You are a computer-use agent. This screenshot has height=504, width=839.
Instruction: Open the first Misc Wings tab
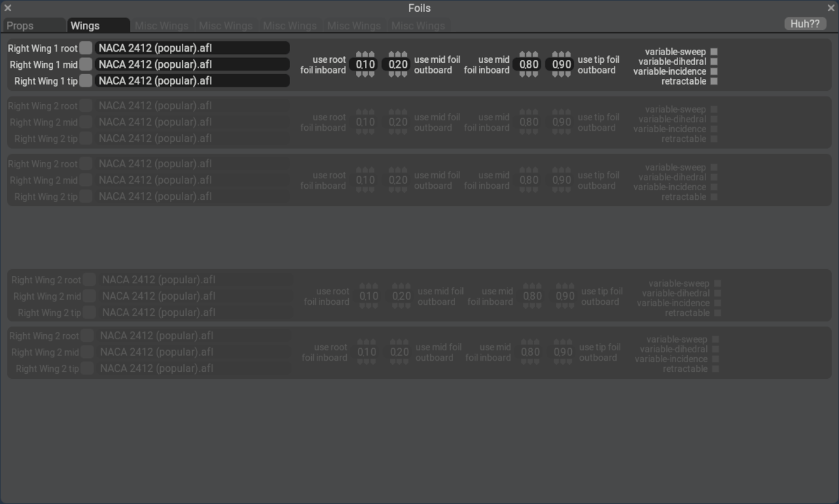[162, 26]
